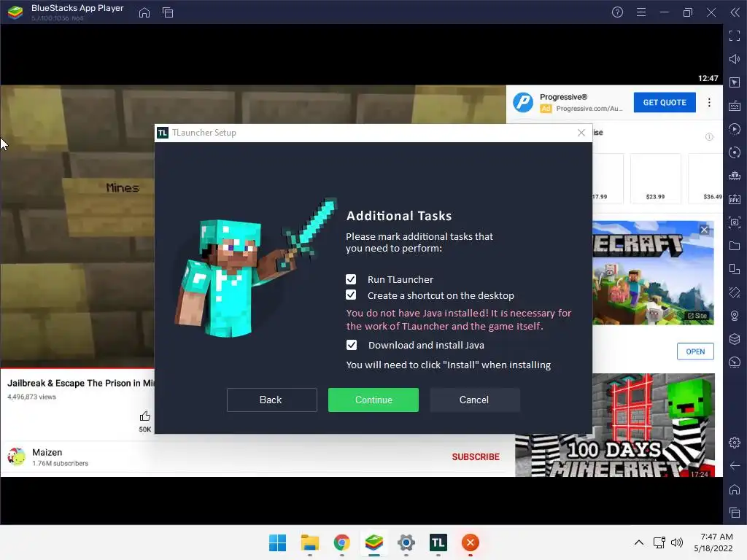Open the BlueStacks hamburger menu
Viewport: 747px width, 560px height.
640,12
